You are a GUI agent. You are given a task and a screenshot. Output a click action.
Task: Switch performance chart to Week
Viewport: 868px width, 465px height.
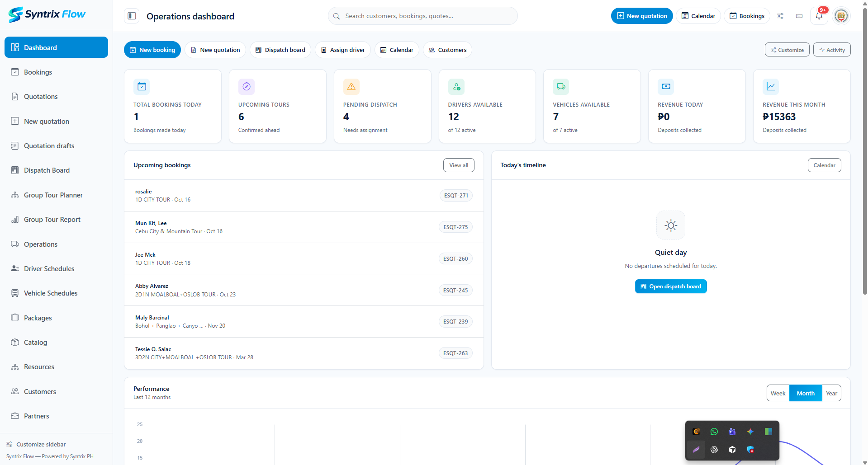[x=778, y=393]
